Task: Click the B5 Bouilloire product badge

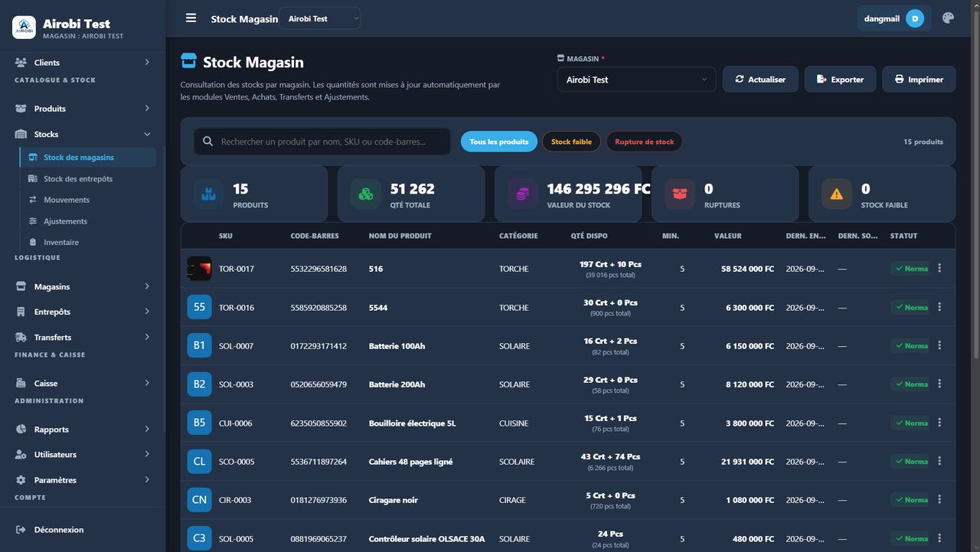Action: [x=199, y=423]
